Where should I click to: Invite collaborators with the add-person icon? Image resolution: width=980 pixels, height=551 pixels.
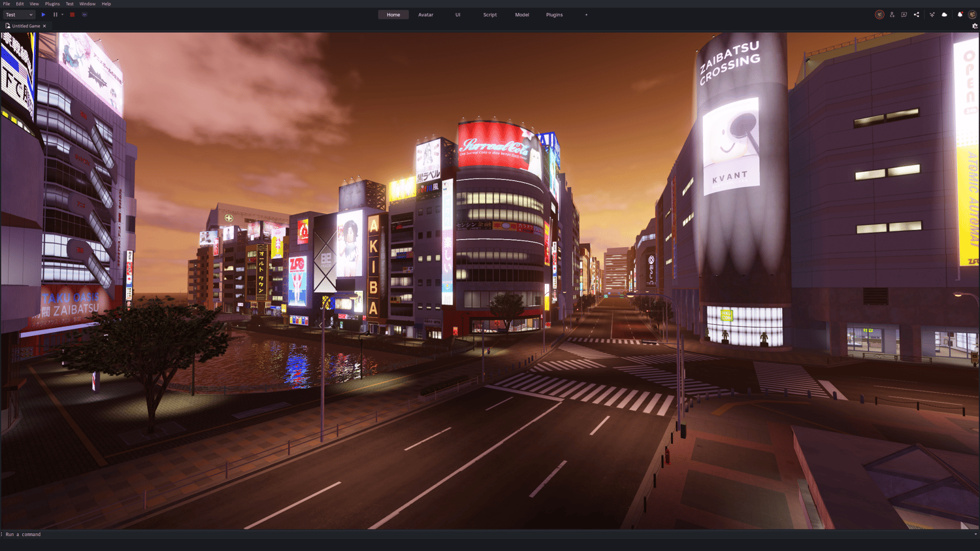click(892, 14)
